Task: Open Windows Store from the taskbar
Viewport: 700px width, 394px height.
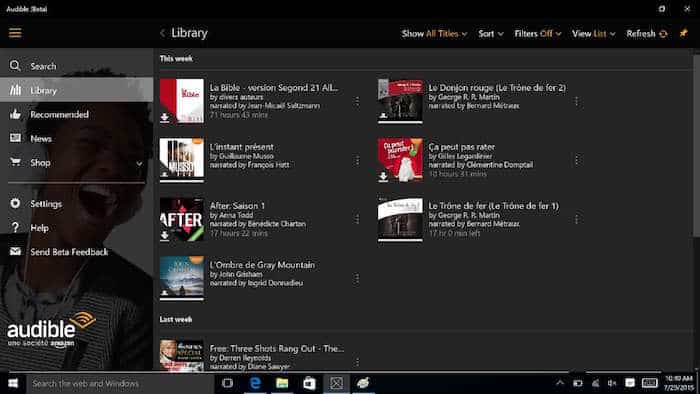Action: (x=309, y=383)
